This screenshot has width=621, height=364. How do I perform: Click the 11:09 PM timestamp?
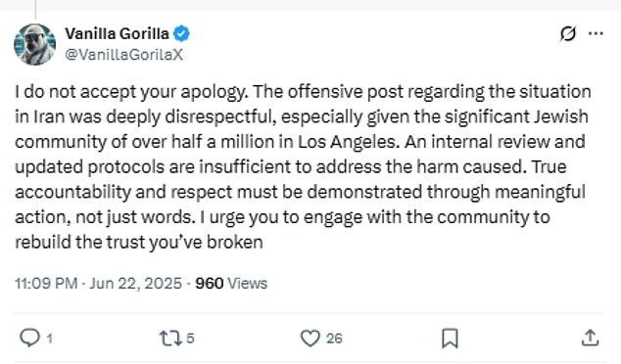[x=46, y=284]
